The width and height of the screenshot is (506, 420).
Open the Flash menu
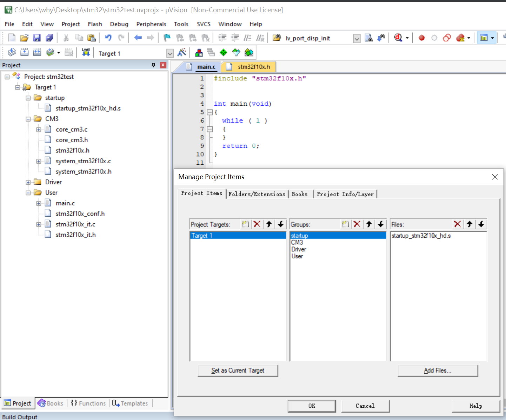(x=95, y=24)
